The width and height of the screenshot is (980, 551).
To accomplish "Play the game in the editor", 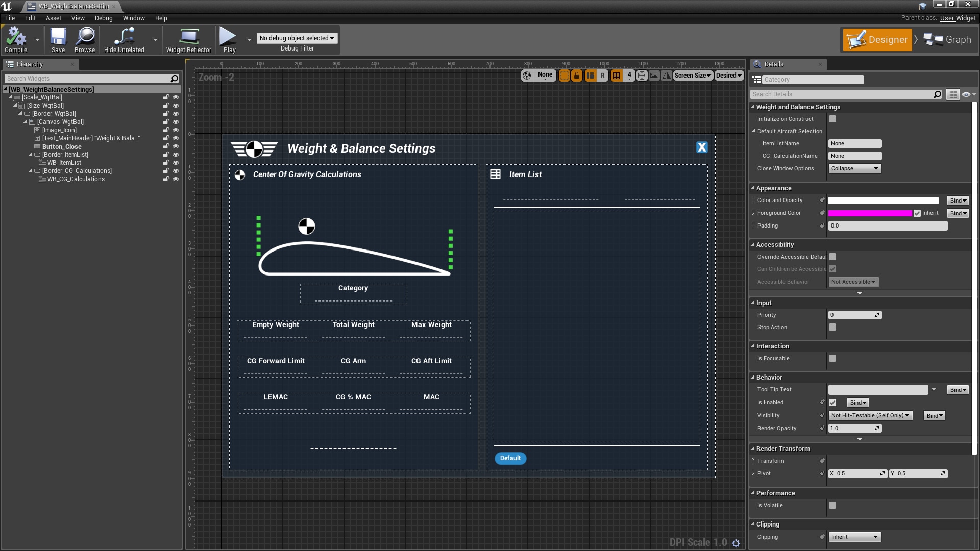I will [228, 39].
